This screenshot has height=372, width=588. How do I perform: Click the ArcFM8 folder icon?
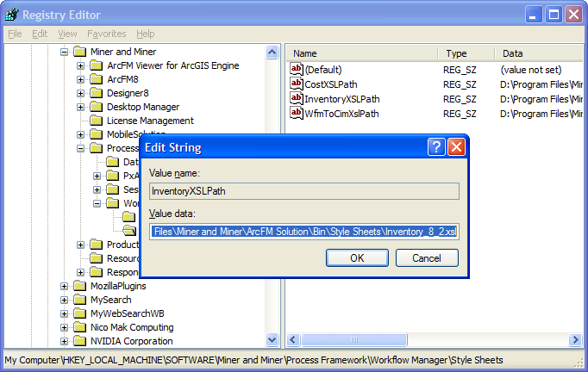click(96, 79)
